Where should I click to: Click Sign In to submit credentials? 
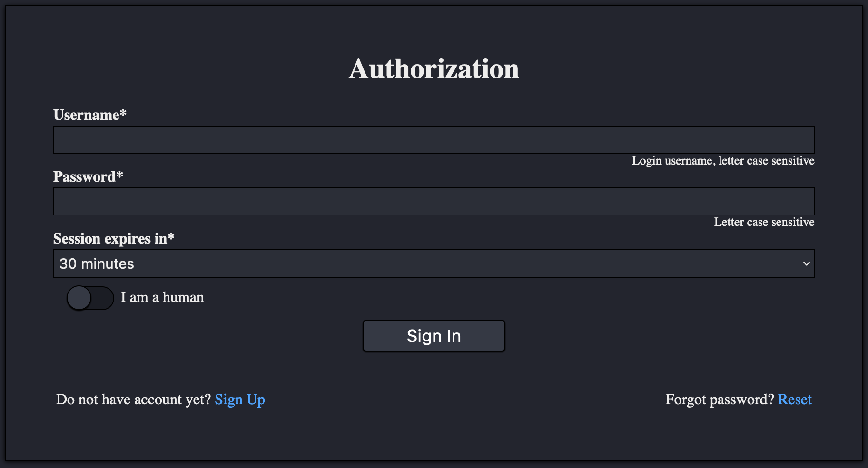pyautogui.click(x=434, y=335)
